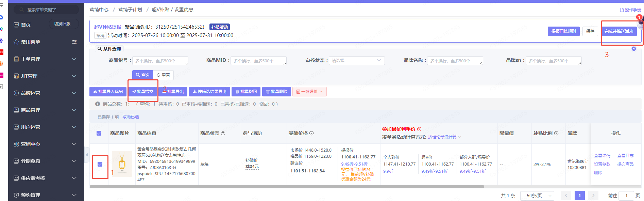644x201 pixels.
Task: Open the 营销中心 sidebar menu
Action: 46,144
